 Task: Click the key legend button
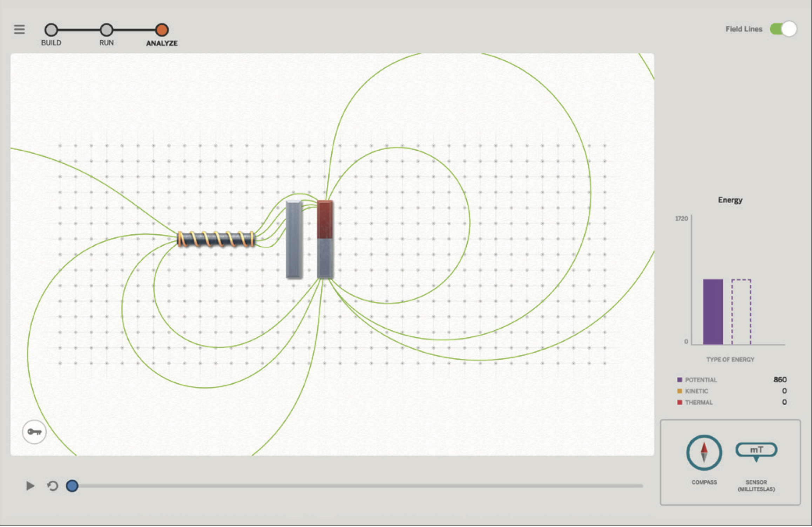pos(34,432)
